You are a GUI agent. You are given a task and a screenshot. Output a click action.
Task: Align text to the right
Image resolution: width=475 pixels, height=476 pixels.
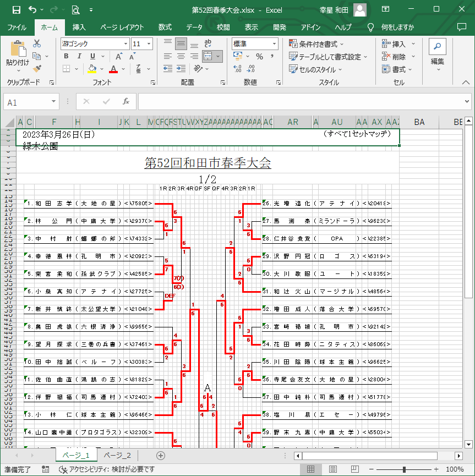194,57
